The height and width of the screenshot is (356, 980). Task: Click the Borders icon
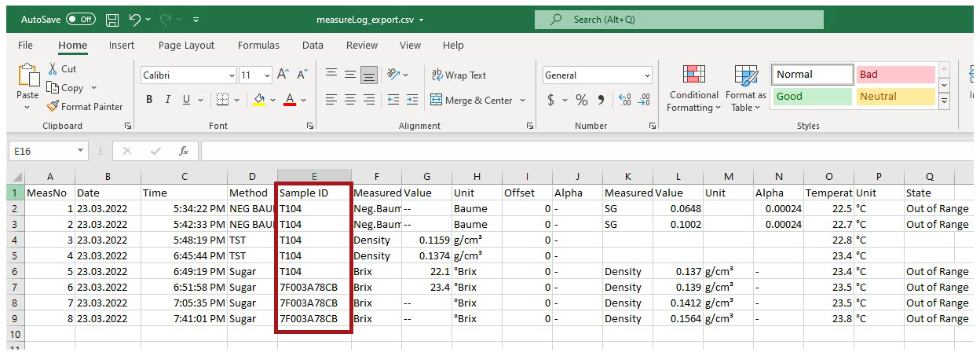222,100
